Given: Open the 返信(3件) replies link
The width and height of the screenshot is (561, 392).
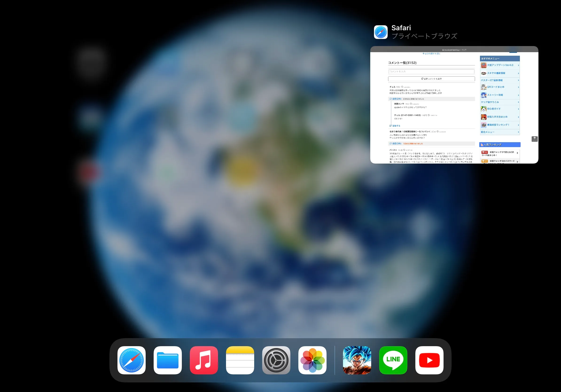Looking at the screenshot, I should pos(395,144).
